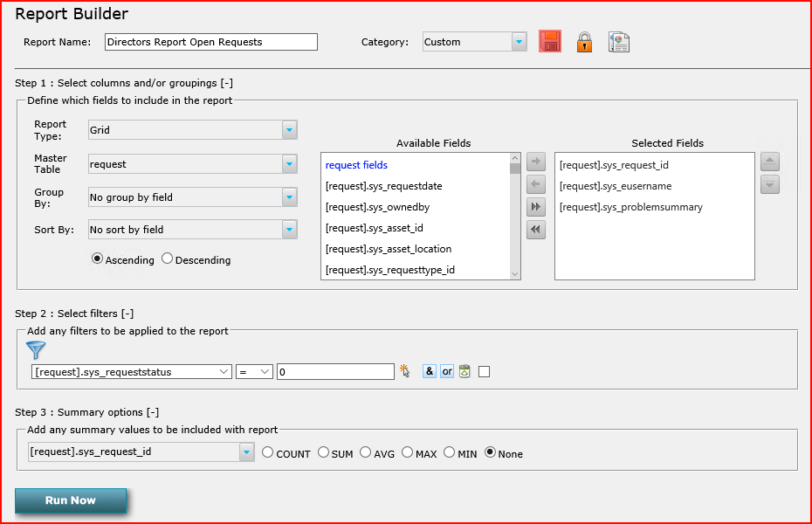Select [request].sys_request_id in Selected Fields
The height and width of the screenshot is (524, 812).
[x=614, y=165]
